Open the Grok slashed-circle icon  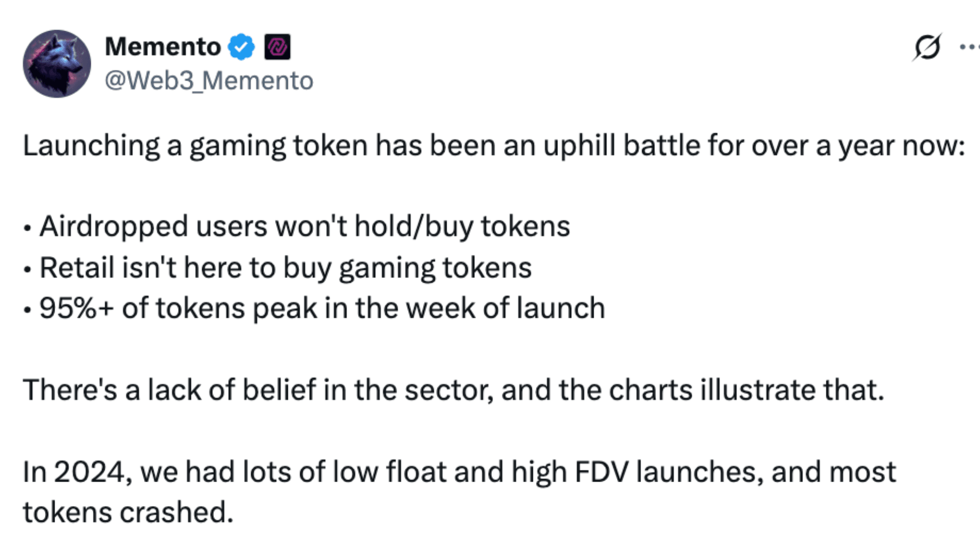pyautogui.click(x=926, y=47)
